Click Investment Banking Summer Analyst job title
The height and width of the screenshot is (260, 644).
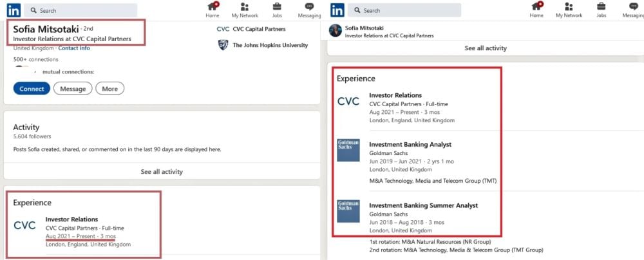click(x=424, y=205)
